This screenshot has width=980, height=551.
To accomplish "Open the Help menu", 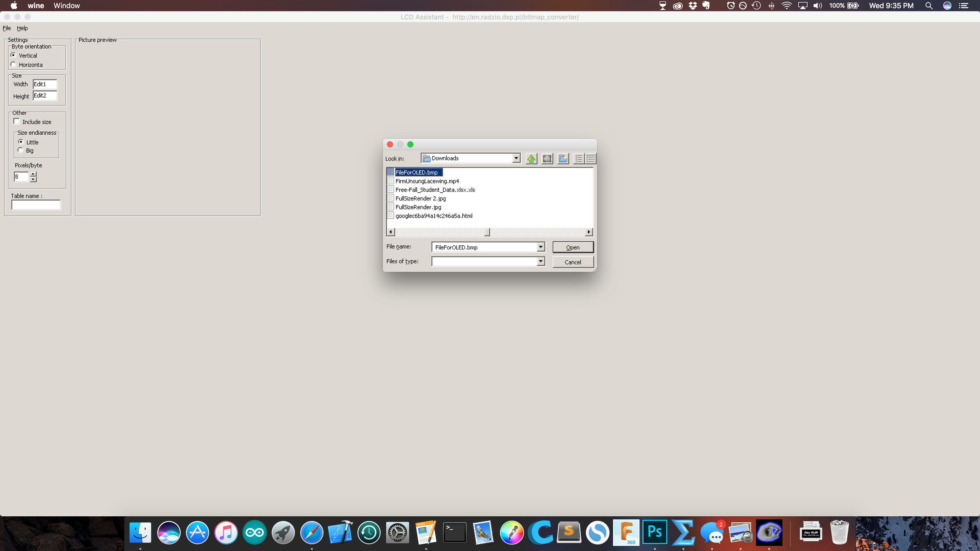I will click(22, 28).
